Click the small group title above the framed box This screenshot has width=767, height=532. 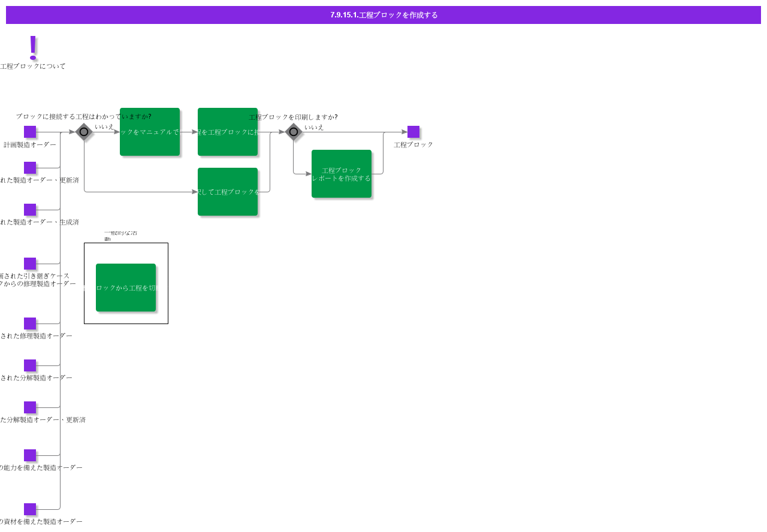click(x=120, y=235)
